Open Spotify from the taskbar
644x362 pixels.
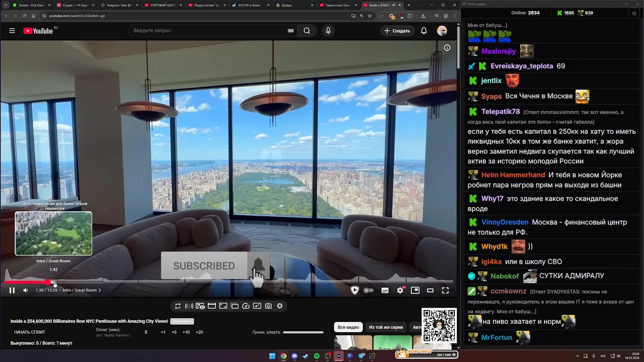pyautogui.click(x=316, y=356)
